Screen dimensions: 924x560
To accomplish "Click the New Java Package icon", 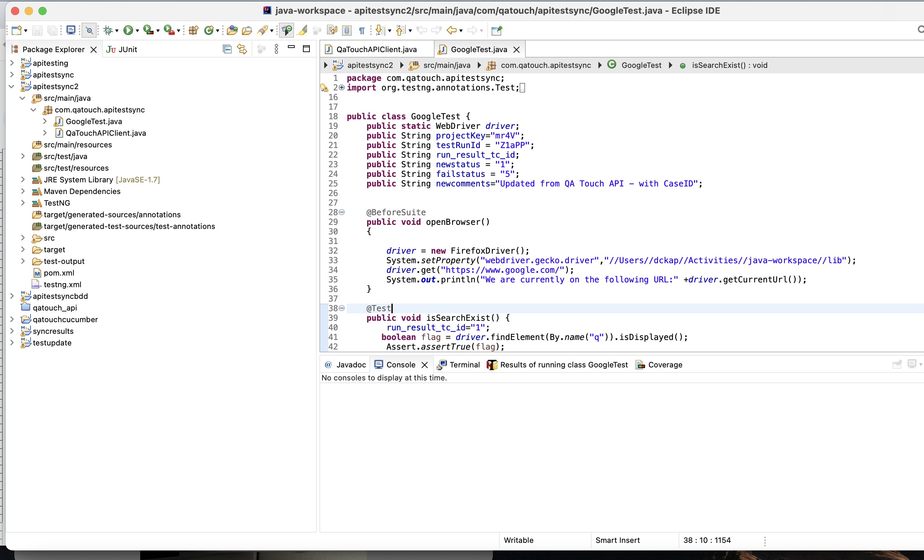I will coord(194,31).
